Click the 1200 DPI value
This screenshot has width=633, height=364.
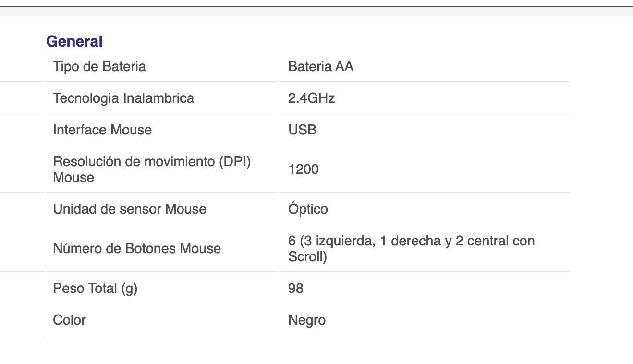304,169
